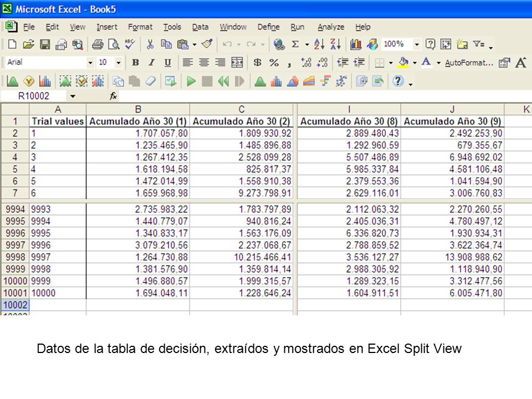
Task: Sort ascending with the A-Z icon
Action: point(319,44)
